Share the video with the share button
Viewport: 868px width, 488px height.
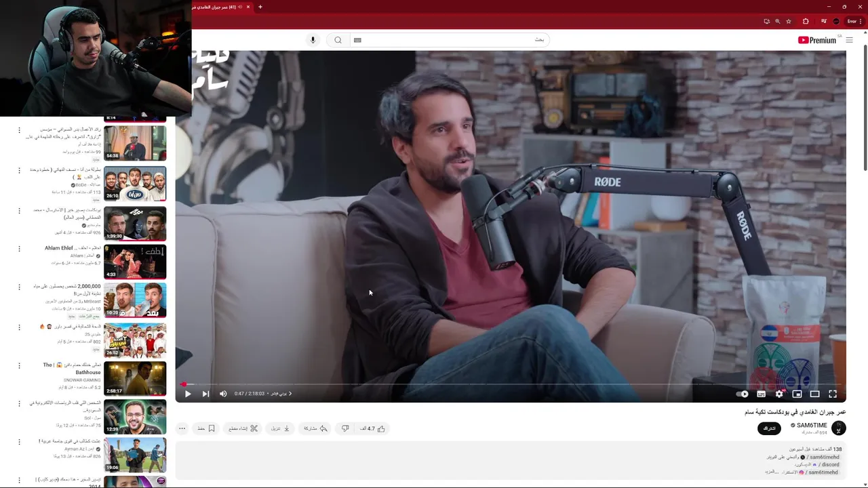[315, 428]
